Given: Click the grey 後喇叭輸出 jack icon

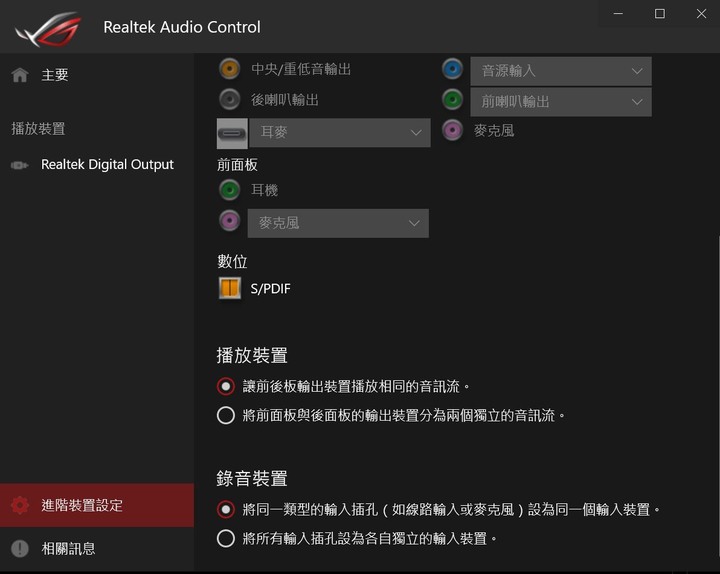Looking at the screenshot, I should pos(230,99).
